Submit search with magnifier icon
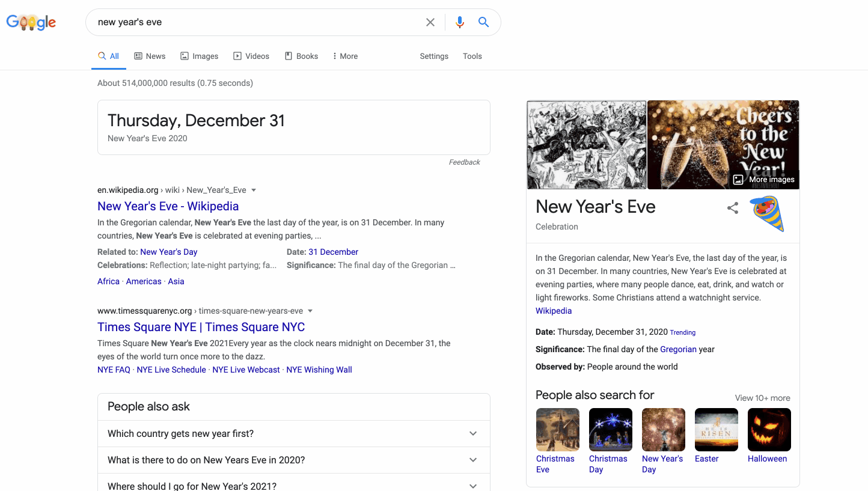Viewport: 868px width, 491px height. pos(483,22)
